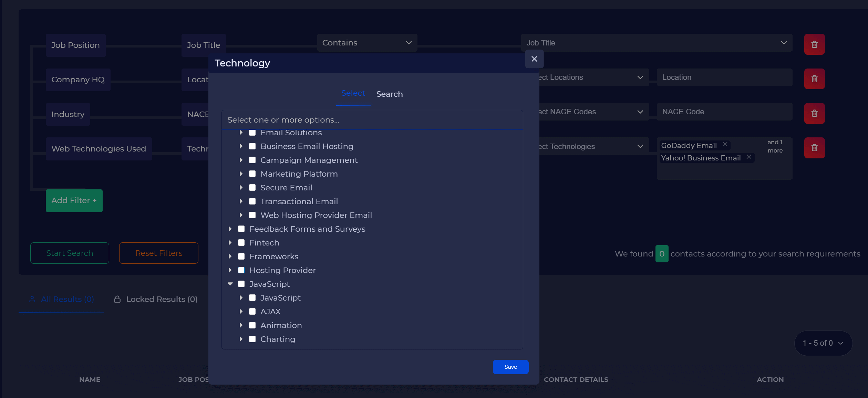Screen dimensions: 868x398
Task: Collapse the JavaScript category tree node
Action: (230, 284)
